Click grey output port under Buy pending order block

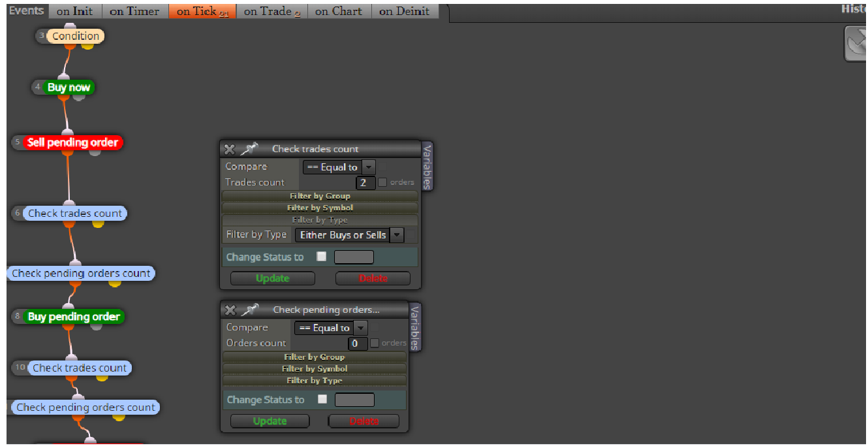click(97, 326)
